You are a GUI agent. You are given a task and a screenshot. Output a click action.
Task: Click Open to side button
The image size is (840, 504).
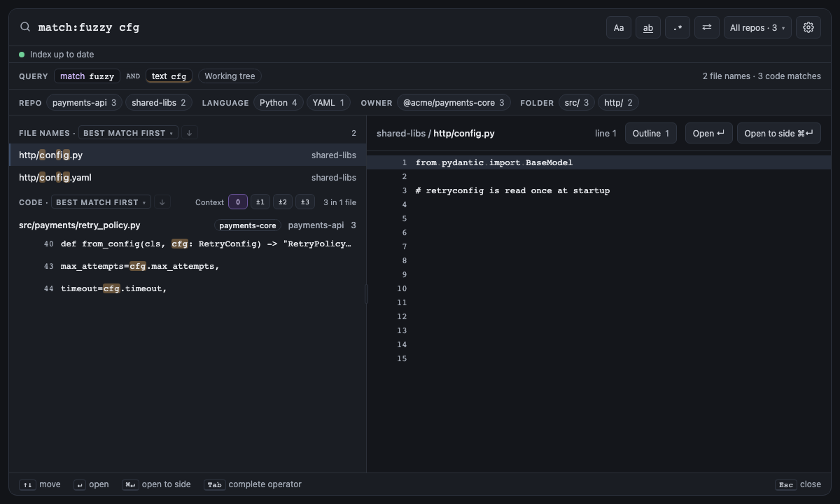(x=779, y=133)
